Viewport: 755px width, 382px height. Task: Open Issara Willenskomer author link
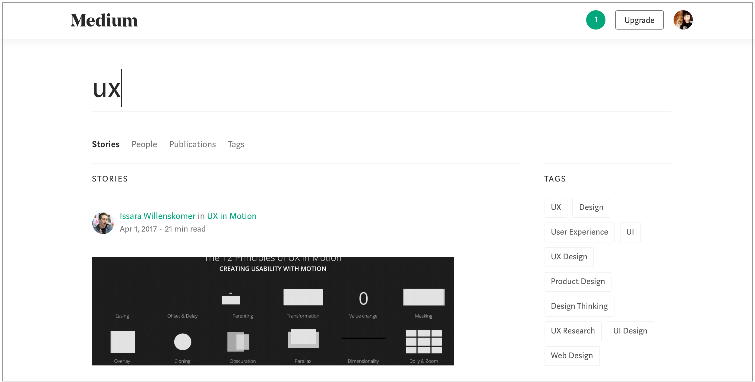pos(157,216)
